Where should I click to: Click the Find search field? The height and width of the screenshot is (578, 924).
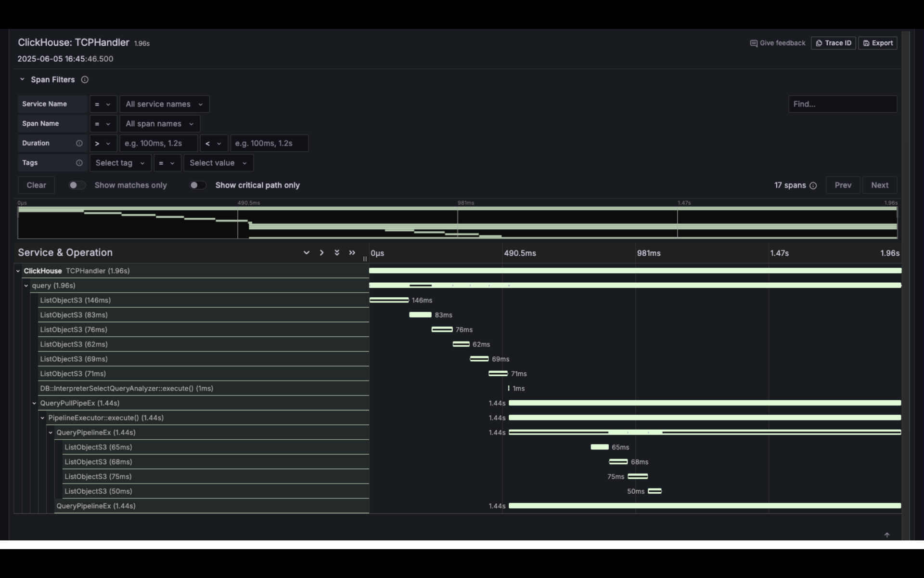(842, 104)
